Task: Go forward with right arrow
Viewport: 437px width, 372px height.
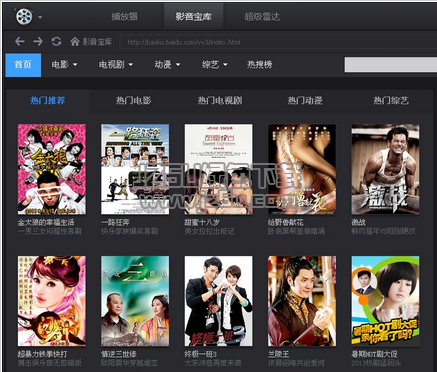Action: click(x=38, y=41)
